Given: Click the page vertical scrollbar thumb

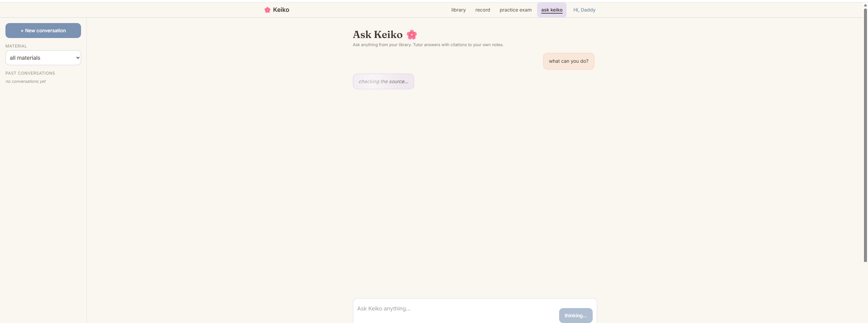Looking at the screenshot, I should click(865, 135).
